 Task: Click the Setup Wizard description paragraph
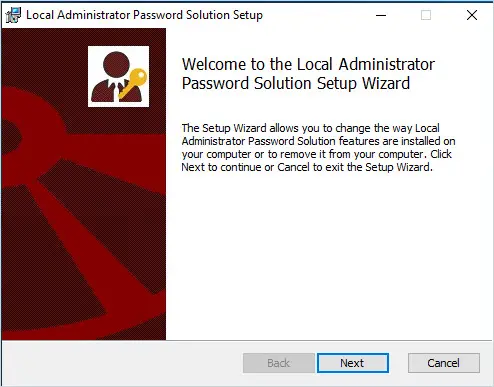coord(318,147)
